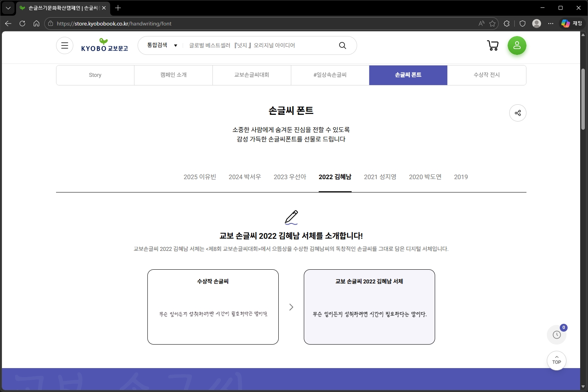Click the read aloud icon in the address bar
Screen dimensions: 588x392
pos(481,24)
